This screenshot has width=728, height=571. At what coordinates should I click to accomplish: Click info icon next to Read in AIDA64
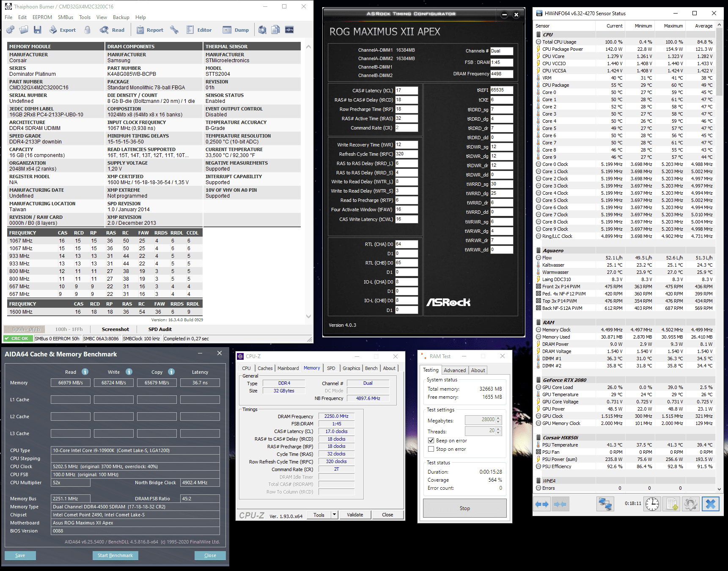point(85,372)
